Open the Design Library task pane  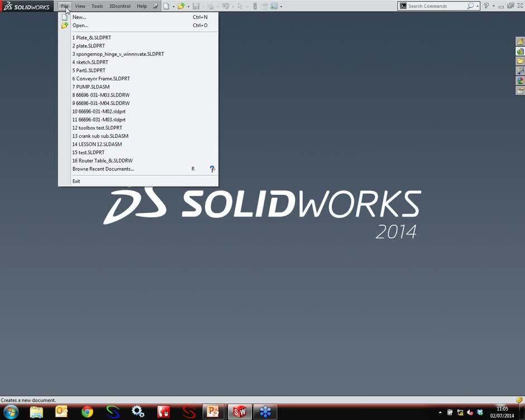pyautogui.click(x=520, y=51)
